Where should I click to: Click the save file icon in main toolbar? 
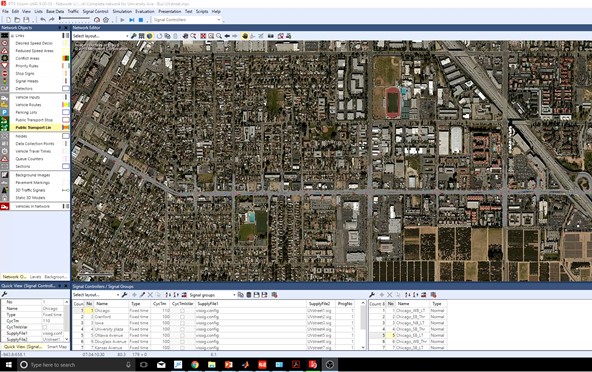tap(26, 20)
